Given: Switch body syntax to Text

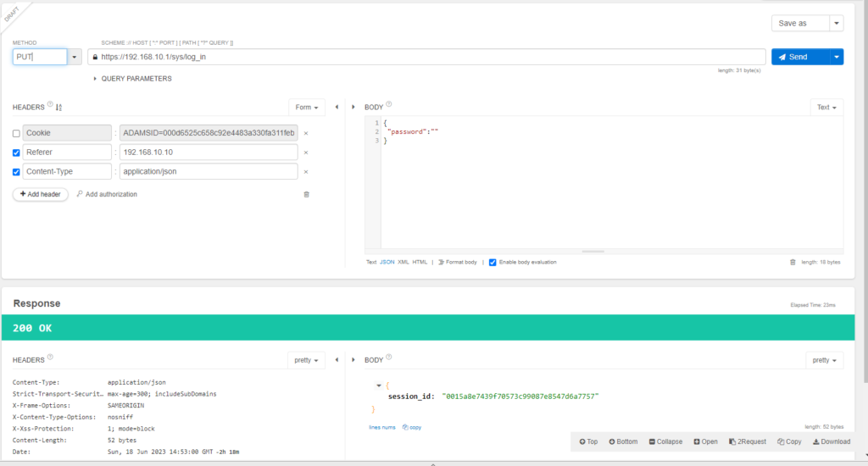Looking at the screenshot, I should tap(371, 263).
